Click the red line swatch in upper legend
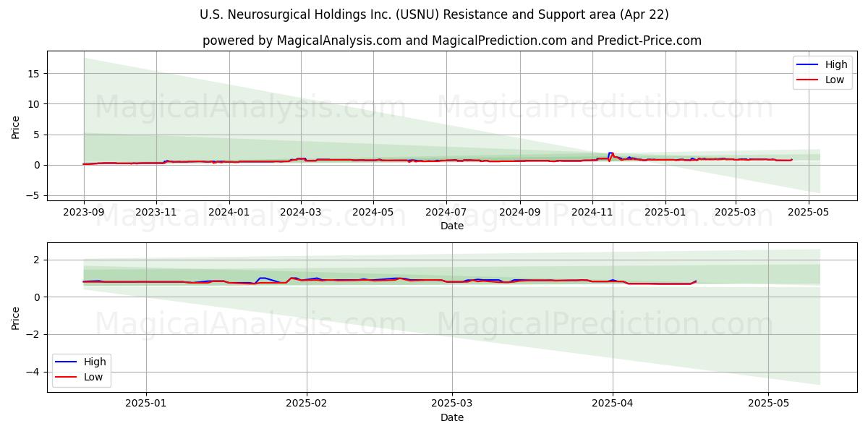 click(809, 80)
